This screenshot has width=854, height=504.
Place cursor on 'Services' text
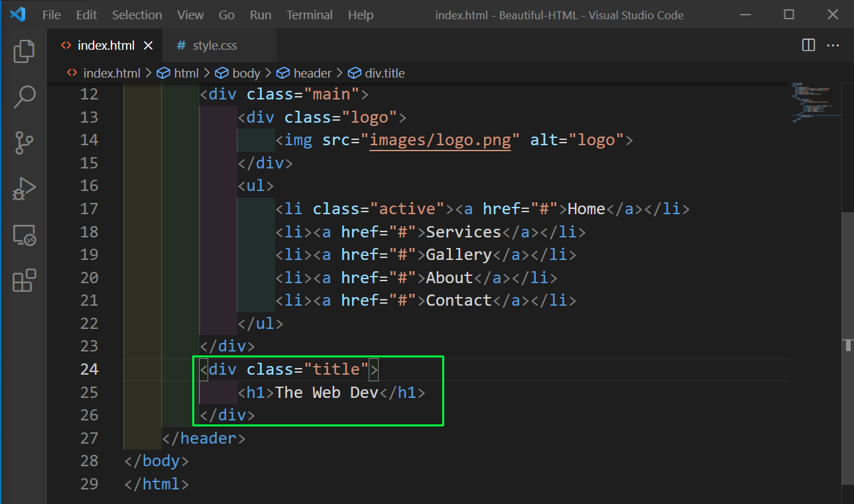click(463, 232)
